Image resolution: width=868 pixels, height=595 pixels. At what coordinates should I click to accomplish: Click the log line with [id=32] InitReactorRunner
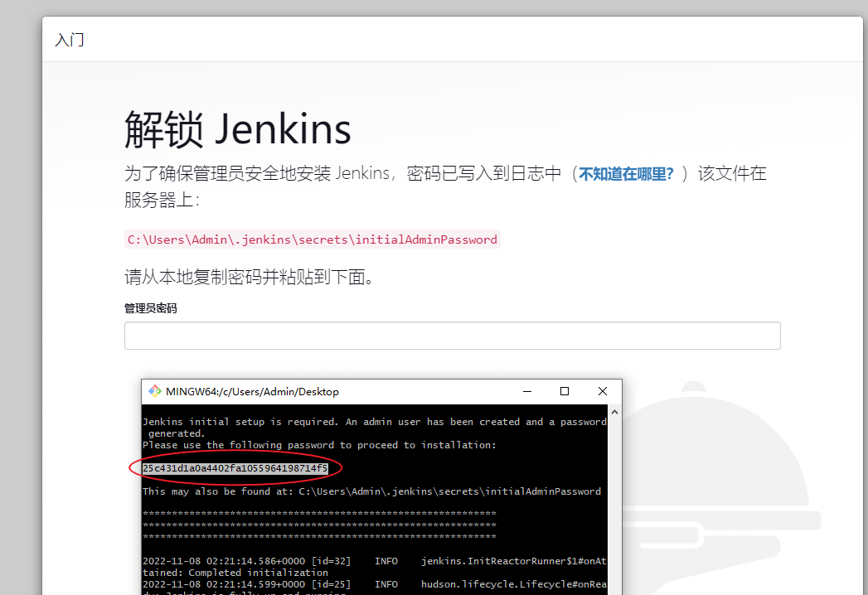pos(375,561)
